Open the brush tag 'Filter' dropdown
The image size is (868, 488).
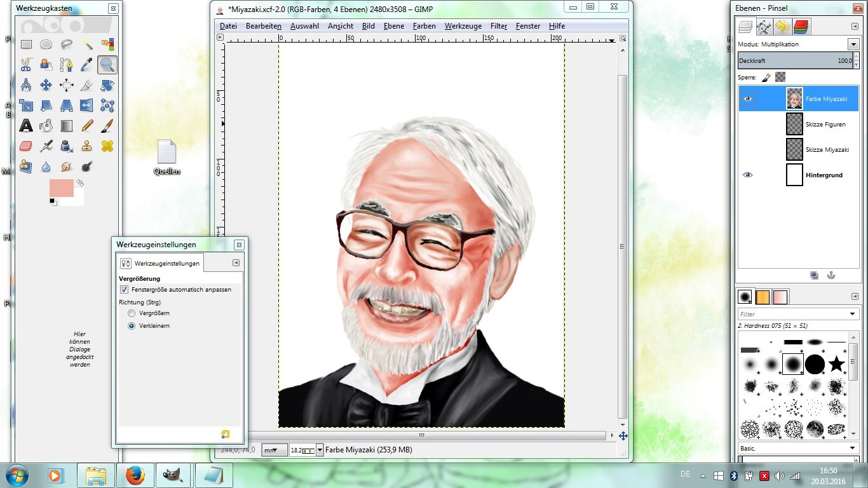click(852, 314)
